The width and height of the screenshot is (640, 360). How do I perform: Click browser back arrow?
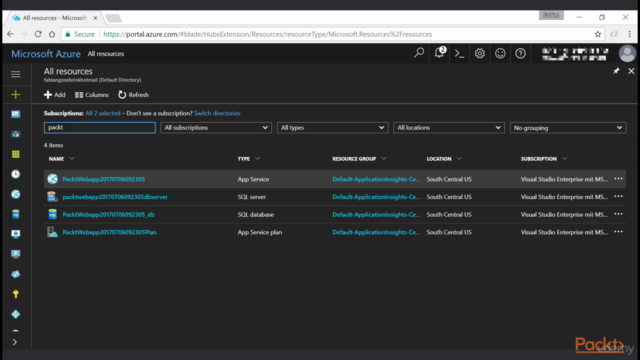tap(10, 34)
